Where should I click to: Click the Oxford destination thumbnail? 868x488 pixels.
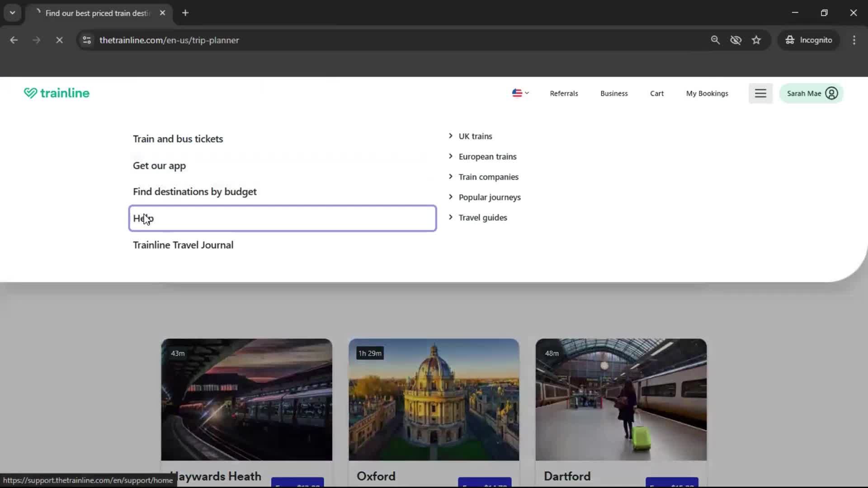[434, 399]
